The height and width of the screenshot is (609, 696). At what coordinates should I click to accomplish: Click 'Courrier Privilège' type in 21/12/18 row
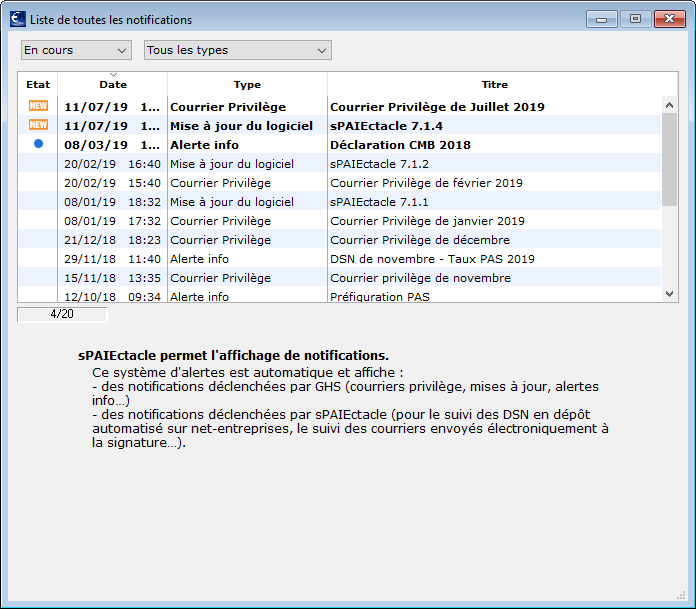coord(221,240)
